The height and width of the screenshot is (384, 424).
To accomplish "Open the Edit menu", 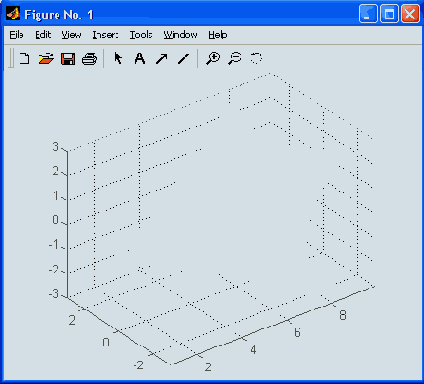I will [x=43, y=35].
